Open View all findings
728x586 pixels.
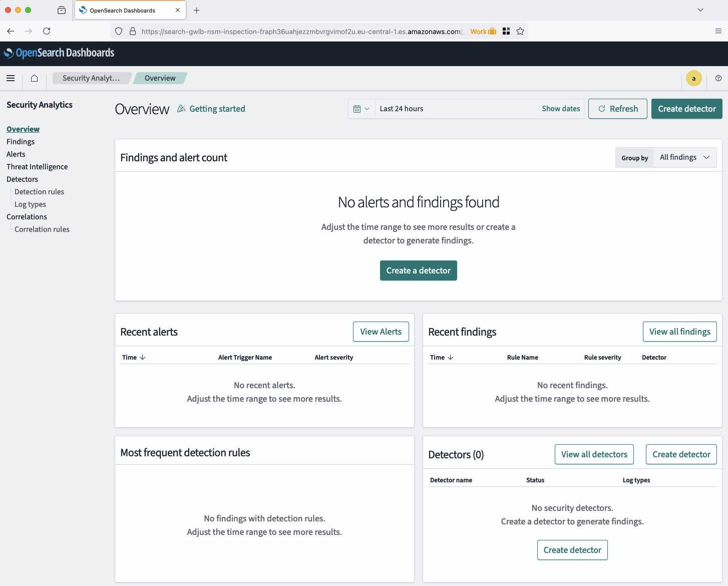tap(679, 332)
